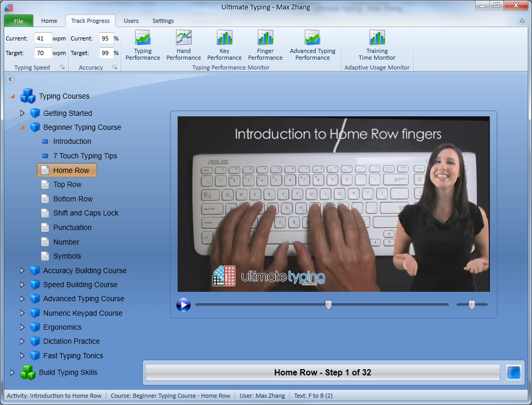Click the Symbols document icon
Screen dimensions: 532x405
pyautogui.click(x=45, y=256)
